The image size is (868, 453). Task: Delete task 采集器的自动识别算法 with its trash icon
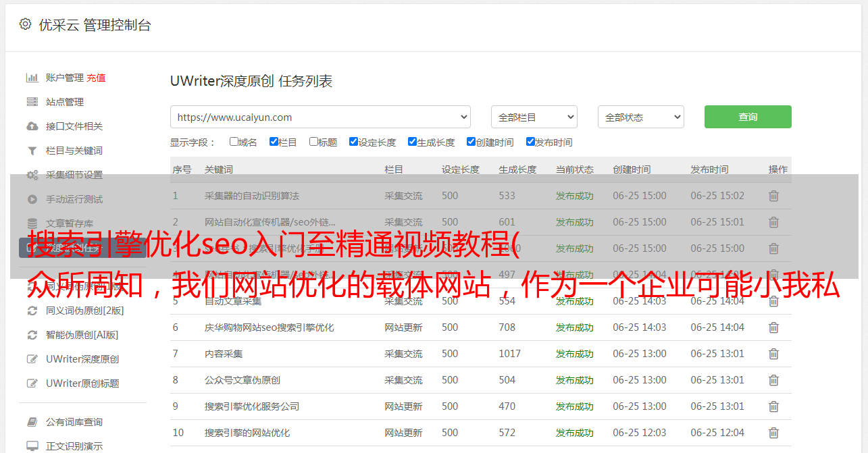point(774,196)
